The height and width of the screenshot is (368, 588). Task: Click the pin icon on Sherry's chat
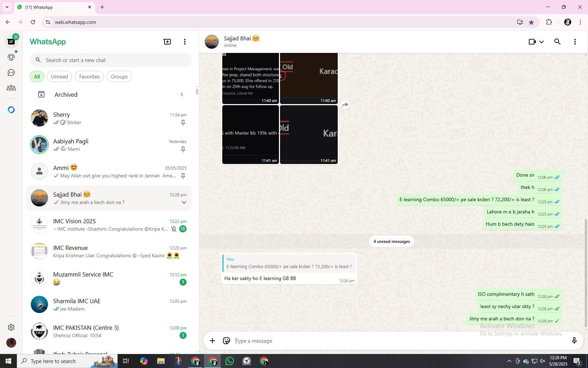click(183, 123)
